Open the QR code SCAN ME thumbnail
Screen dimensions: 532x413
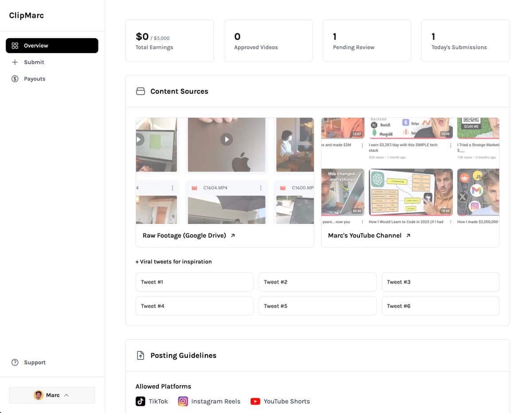pos(478,128)
